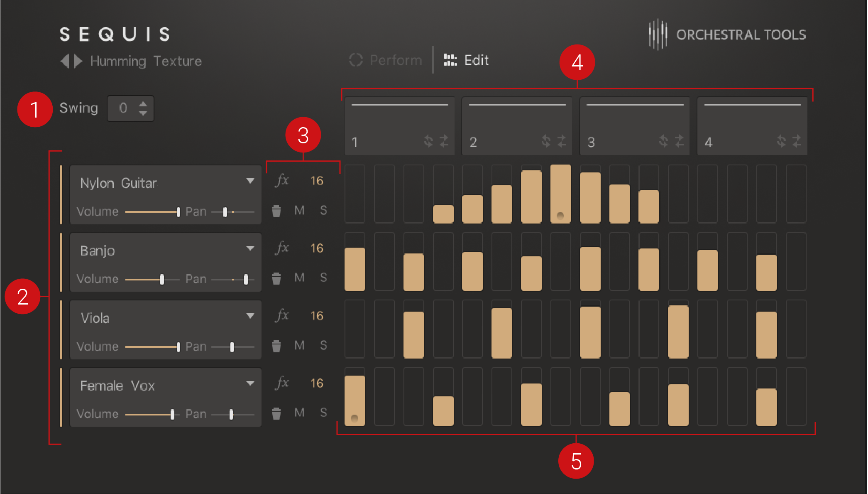Click the Banjo step count 16

[x=317, y=248]
